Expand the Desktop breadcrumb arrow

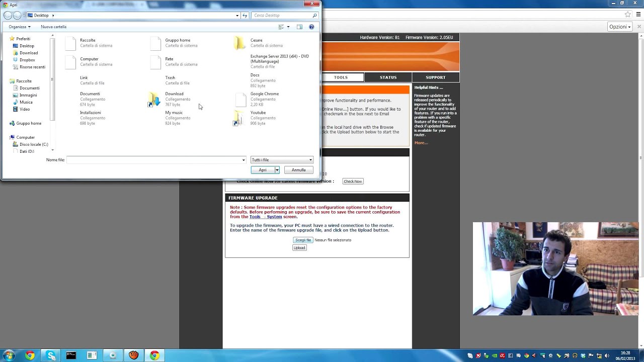[53, 16]
